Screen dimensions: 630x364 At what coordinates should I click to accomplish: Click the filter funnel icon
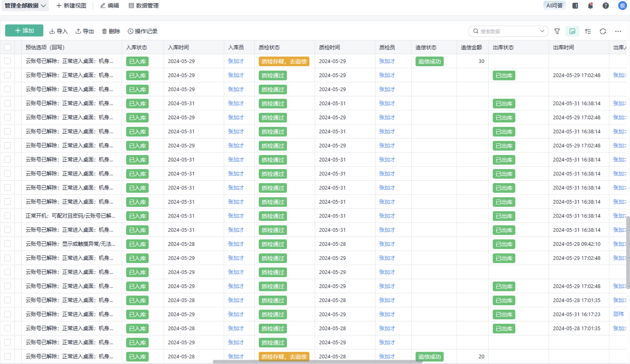[x=557, y=31]
